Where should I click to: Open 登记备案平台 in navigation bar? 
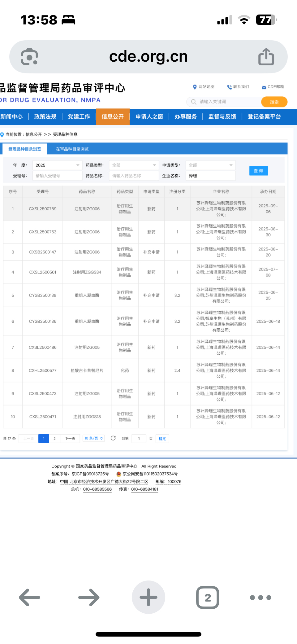click(264, 116)
